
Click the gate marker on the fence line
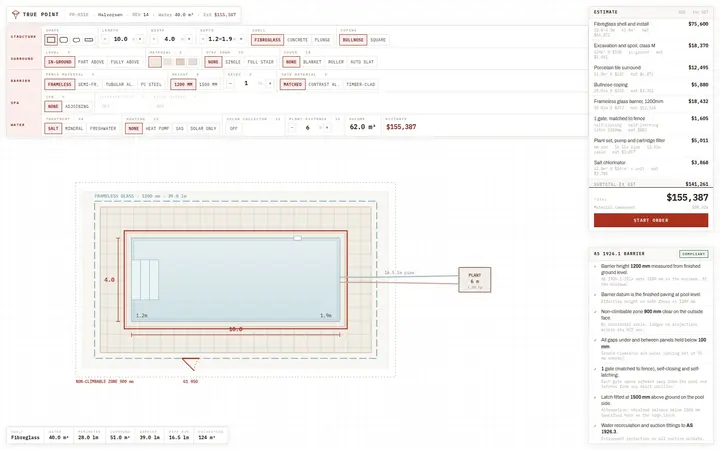point(191,364)
